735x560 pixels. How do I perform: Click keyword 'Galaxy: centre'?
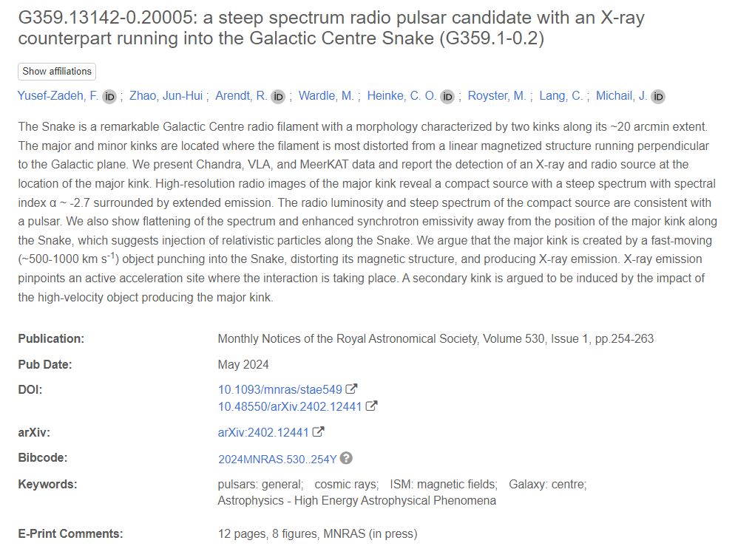click(x=547, y=484)
